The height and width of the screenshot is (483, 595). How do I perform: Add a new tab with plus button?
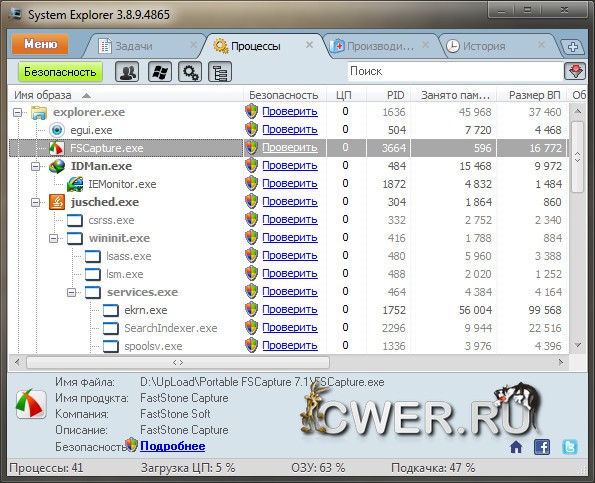point(573,47)
